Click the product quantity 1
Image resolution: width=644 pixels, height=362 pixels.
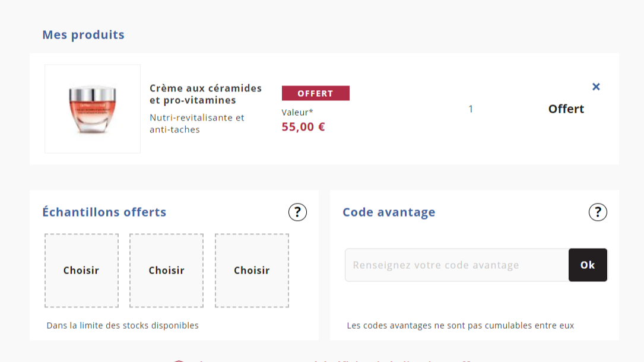tap(471, 109)
